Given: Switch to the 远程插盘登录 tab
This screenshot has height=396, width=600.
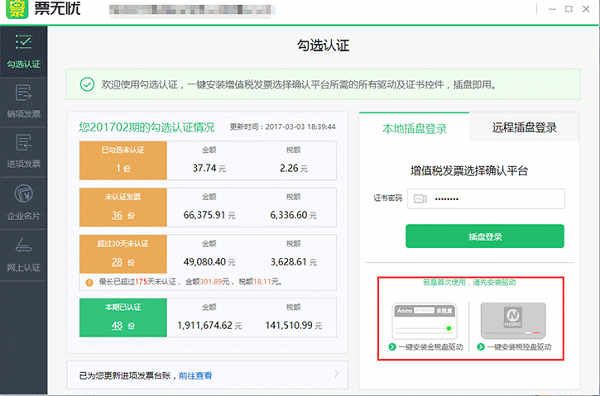Looking at the screenshot, I should pyautogui.click(x=524, y=127).
